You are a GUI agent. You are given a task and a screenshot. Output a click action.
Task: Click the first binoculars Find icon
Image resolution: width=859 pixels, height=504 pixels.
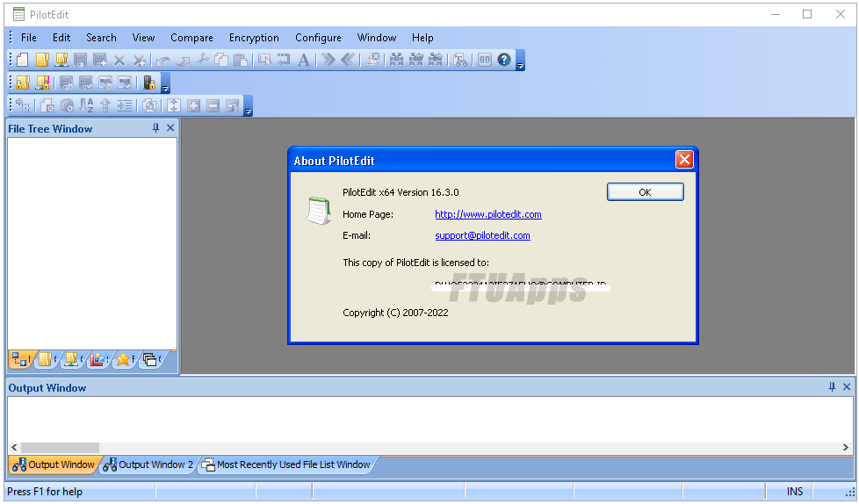click(x=396, y=60)
